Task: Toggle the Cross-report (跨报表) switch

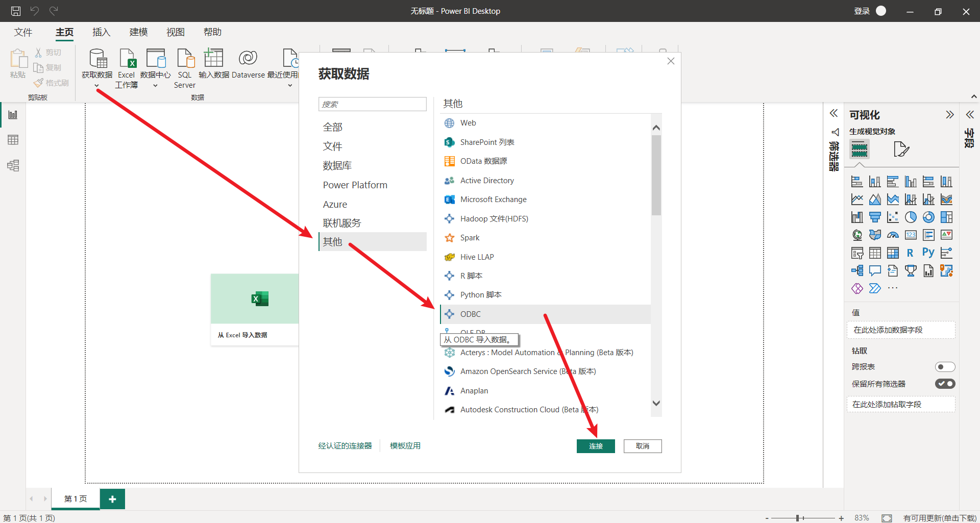Action: [945, 367]
